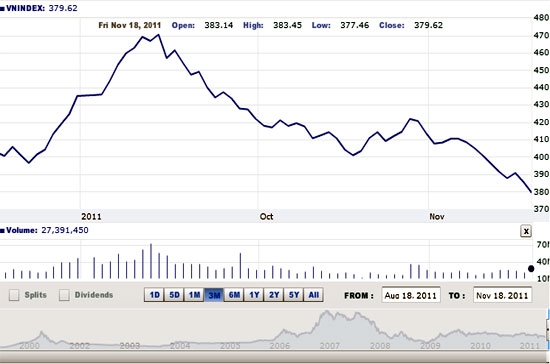Click the TO date field
The height and width of the screenshot is (364, 550).
pyautogui.click(x=502, y=295)
